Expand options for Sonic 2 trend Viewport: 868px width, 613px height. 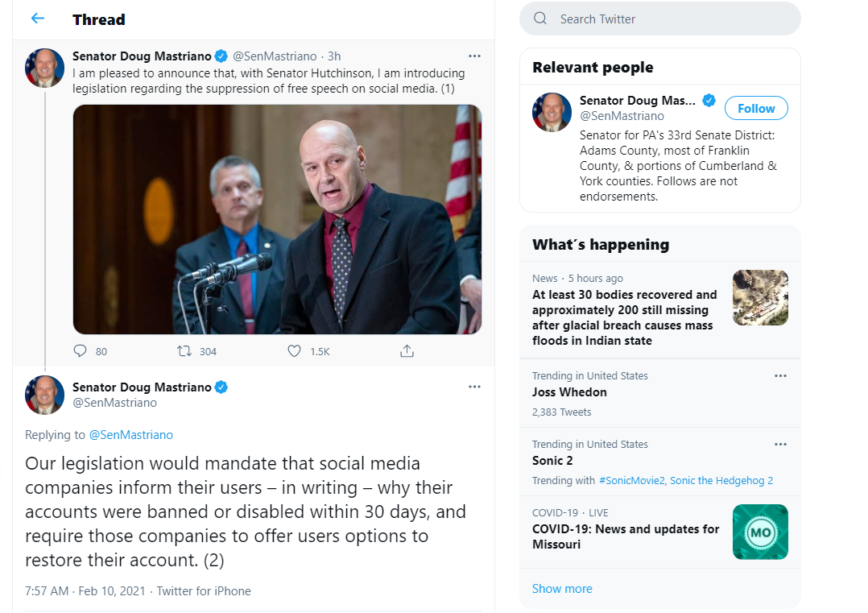click(x=780, y=445)
